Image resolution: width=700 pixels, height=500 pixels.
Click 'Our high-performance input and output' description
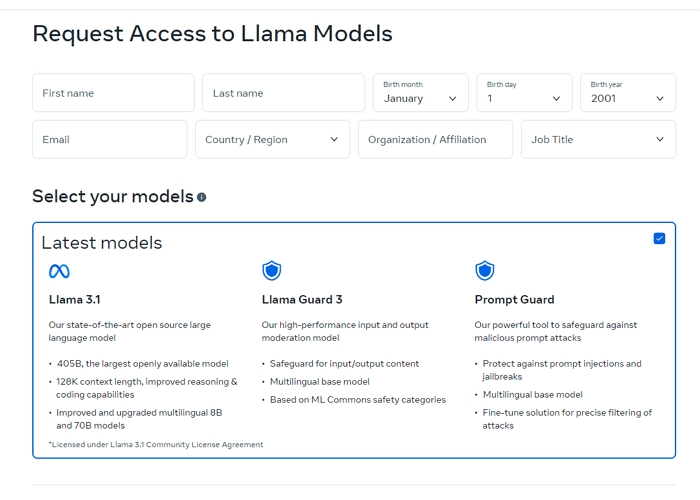coord(345,331)
